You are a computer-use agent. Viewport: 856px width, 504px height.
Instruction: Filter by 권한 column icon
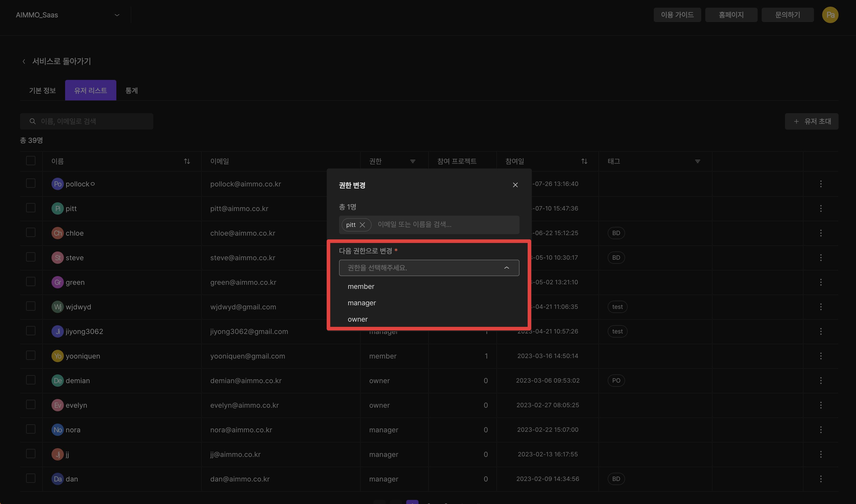(413, 161)
